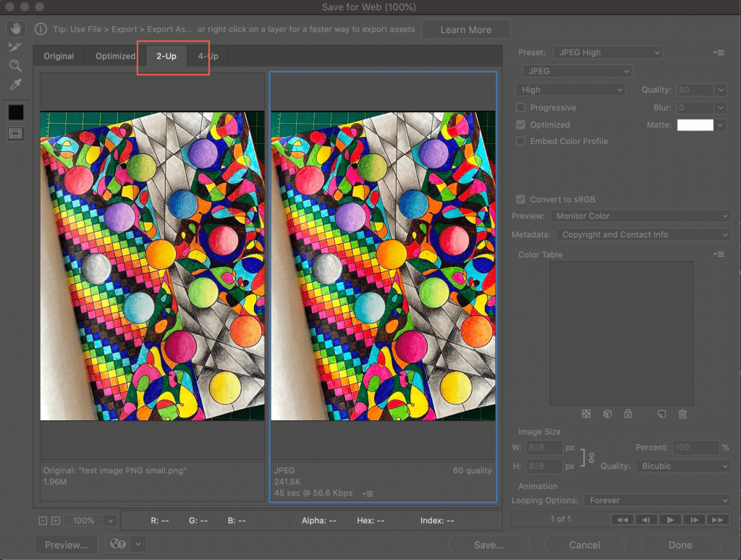Toggle slices visibility in the toolbar
741x560 pixels.
click(x=16, y=133)
